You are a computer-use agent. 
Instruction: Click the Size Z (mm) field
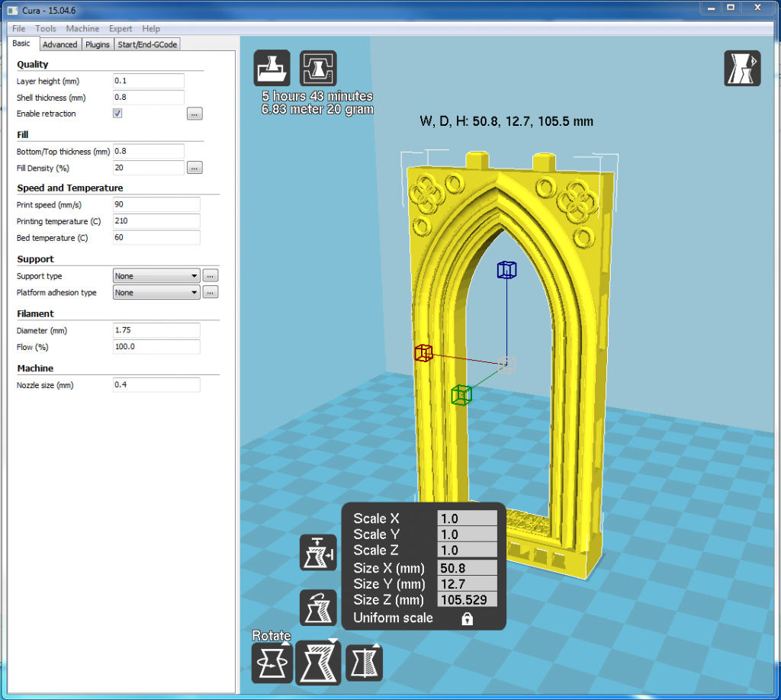(x=468, y=599)
